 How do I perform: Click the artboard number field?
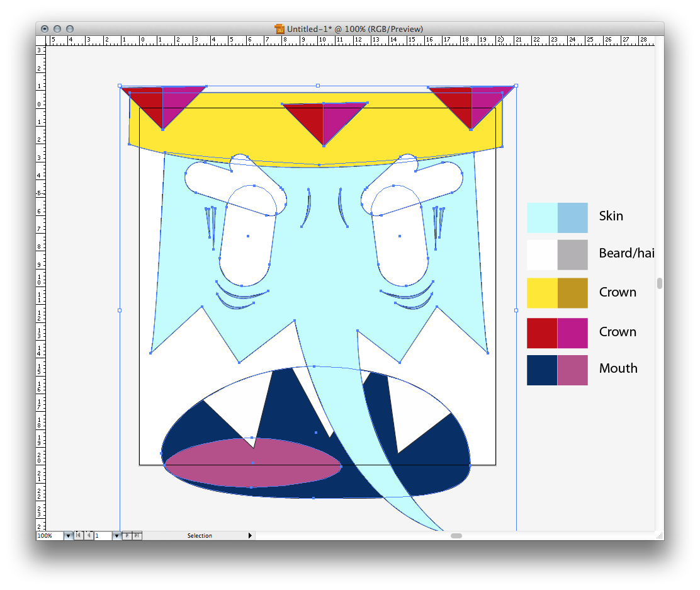(103, 536)
